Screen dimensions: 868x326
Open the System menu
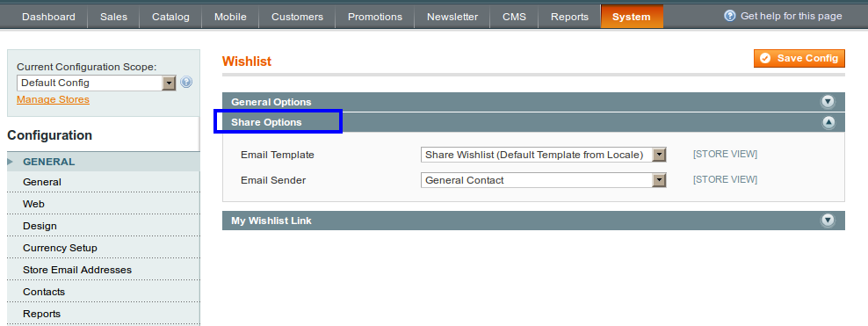click(632, 18)
